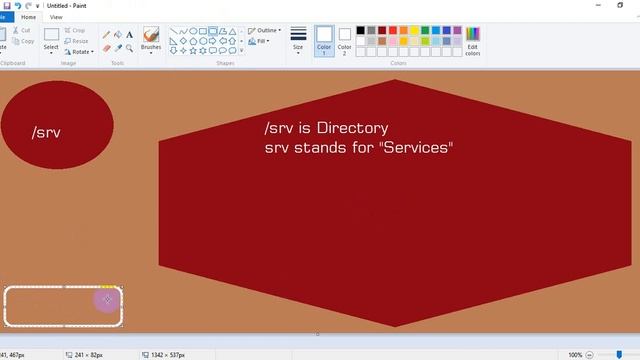Open the File menu tab
Image resolution: width=640 pixels, height=360 pixels.
(x=6, y=17)
